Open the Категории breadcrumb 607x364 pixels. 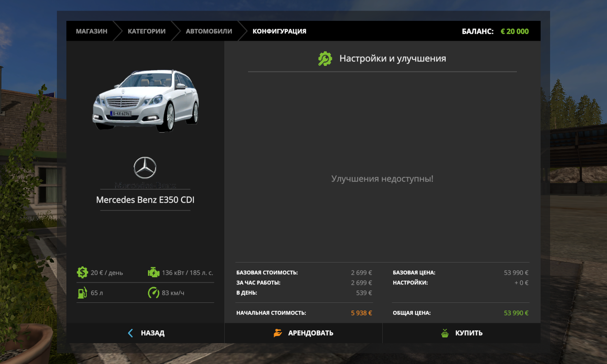[147, 31]
